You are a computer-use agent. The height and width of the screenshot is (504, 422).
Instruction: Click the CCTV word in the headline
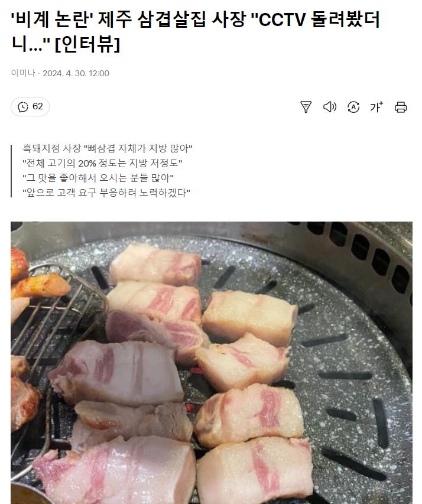282,20
